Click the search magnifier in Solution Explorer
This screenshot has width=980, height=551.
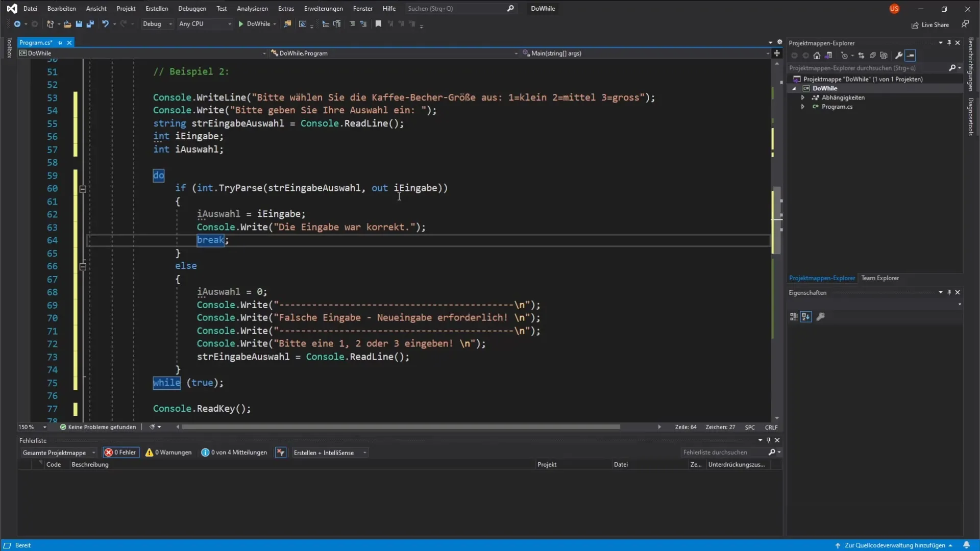point(952,68)
